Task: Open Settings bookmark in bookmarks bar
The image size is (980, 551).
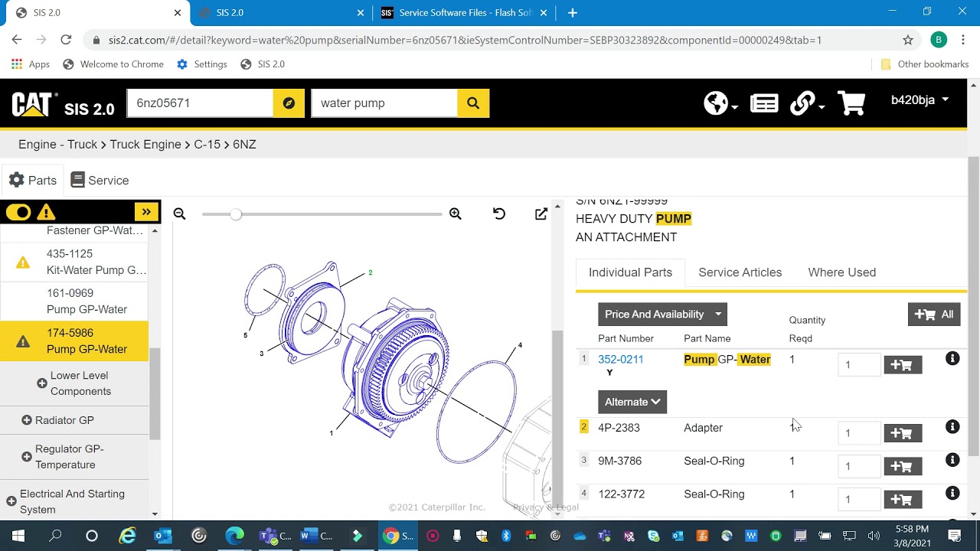Action: (x=202, y=64)
